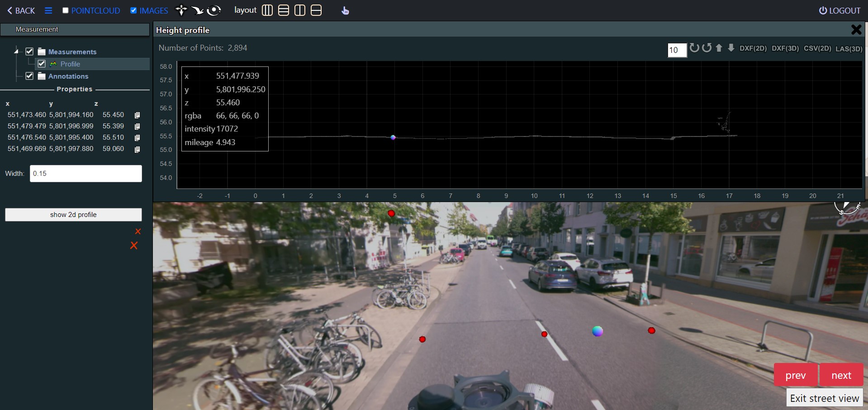
Task: Click the compass in street view corner
Action: [x=847, y=207]
